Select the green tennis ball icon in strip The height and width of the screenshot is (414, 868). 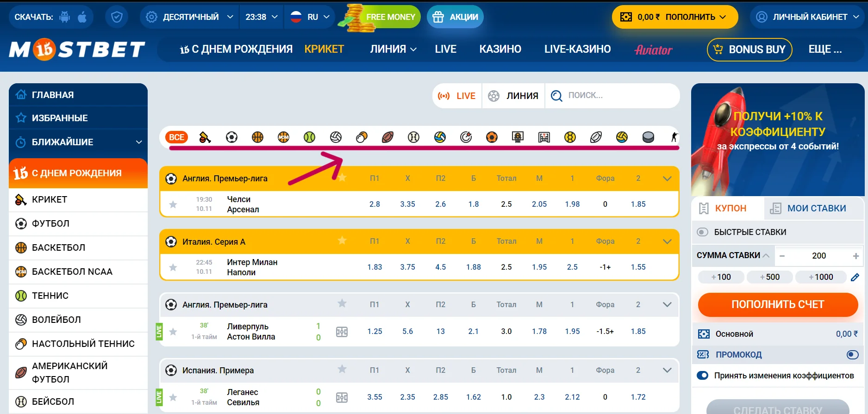[x=309, y=137]
